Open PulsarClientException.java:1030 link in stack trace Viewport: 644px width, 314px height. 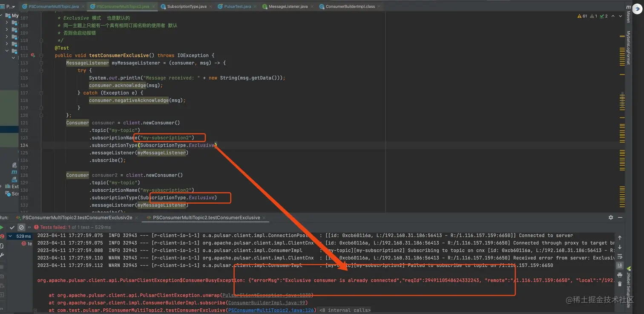267,295
